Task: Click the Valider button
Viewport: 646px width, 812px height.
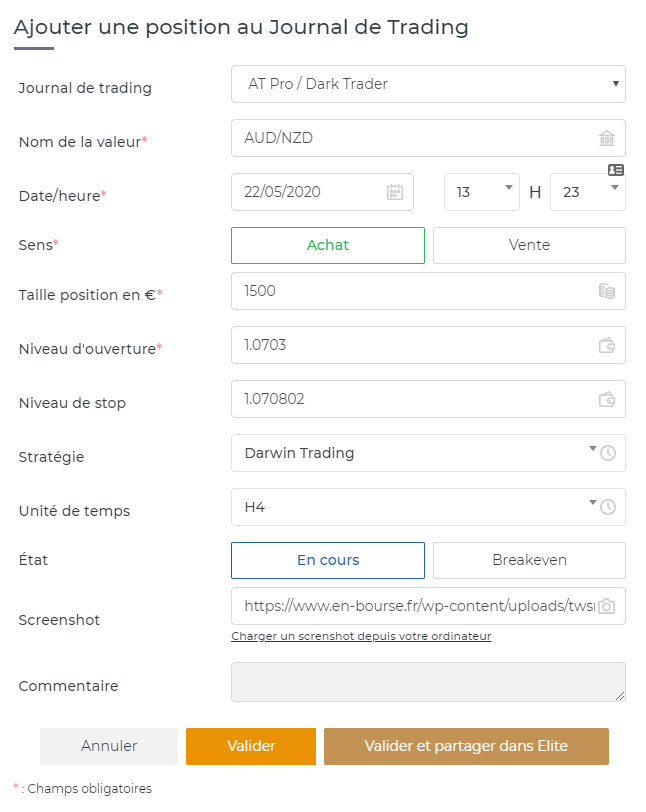Action: coord(249,746)
